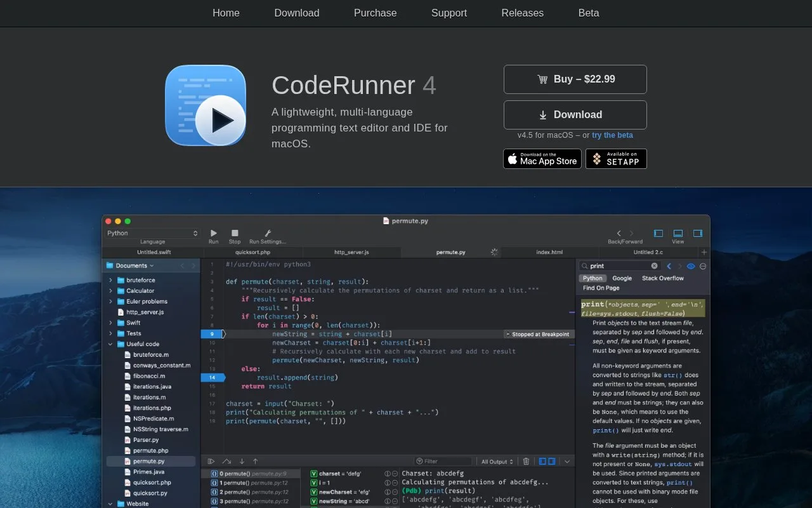
Task: Select the Stack Overflow search source
Action: [663, 278]
